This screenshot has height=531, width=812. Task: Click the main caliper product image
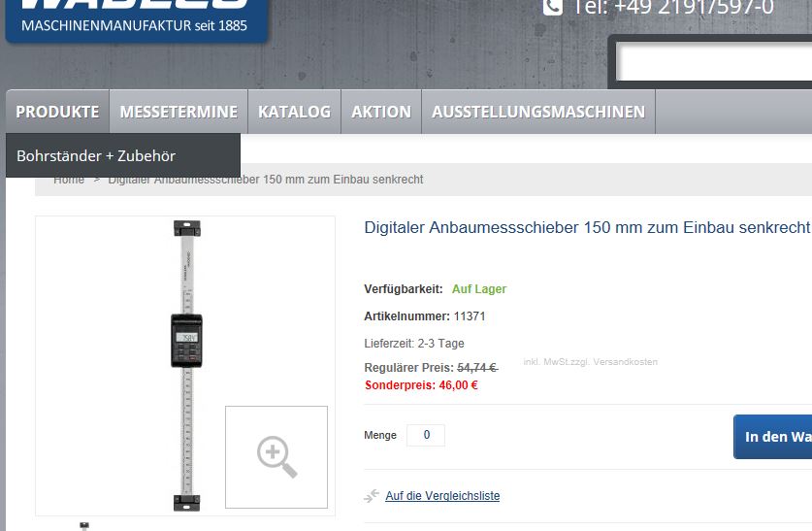coord(186,365)
